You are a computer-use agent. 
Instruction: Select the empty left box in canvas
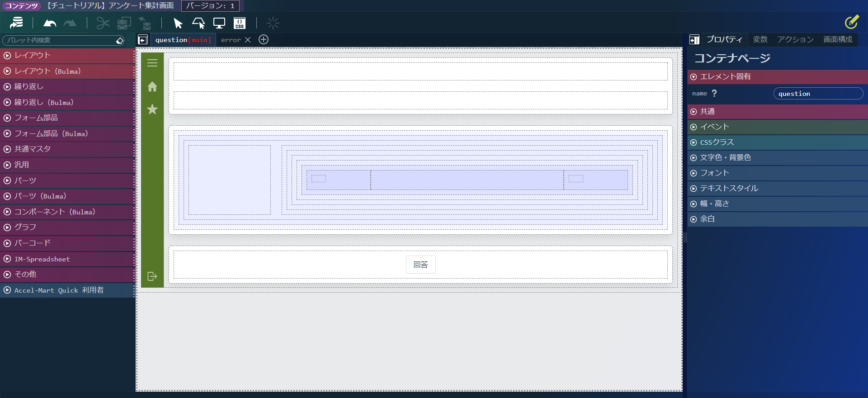coord(230,180)
